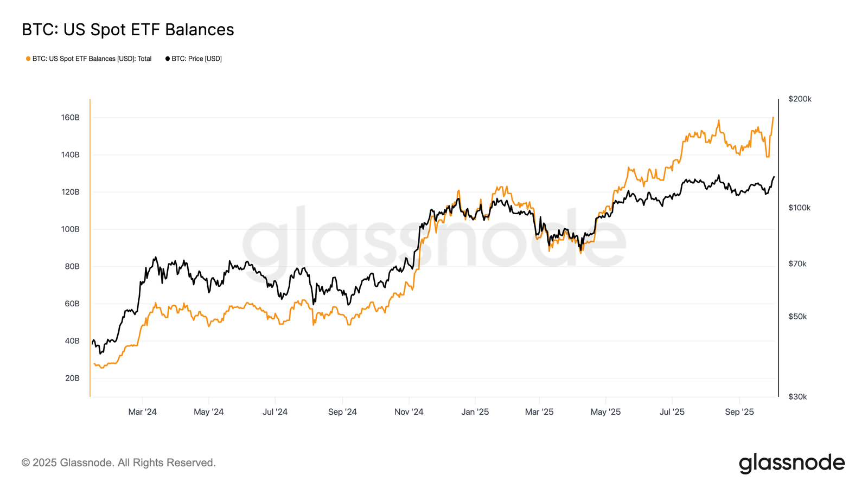Click the 160B label on left axis
868x488 pixels.
pyautogui.click(x=71, y=118)
